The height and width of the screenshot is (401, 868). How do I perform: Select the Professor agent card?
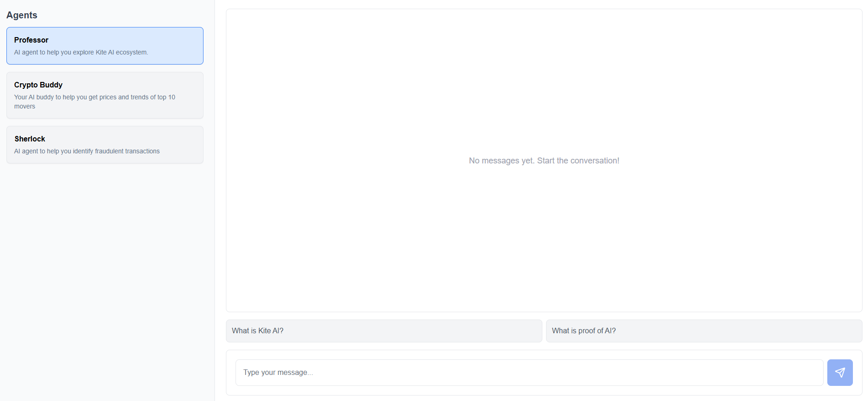(105, 46)
